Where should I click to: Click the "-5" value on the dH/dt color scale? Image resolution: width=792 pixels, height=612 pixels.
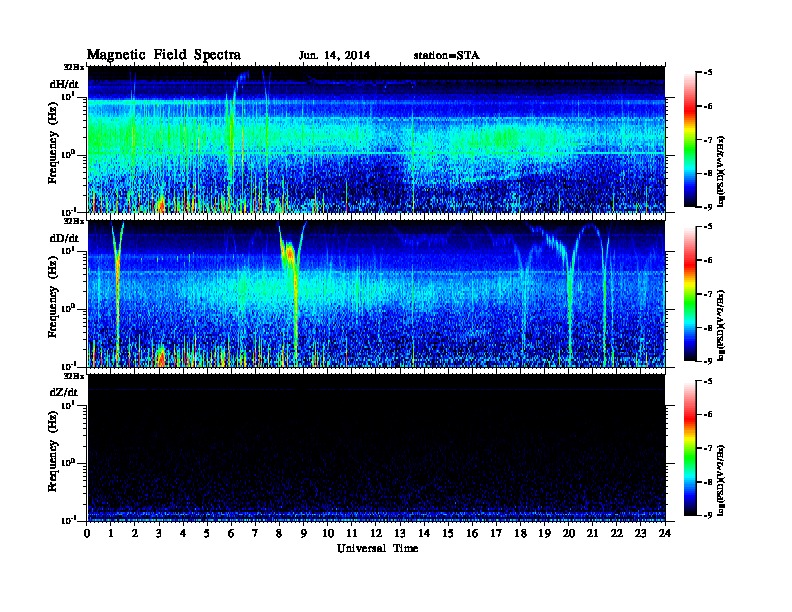708,73
